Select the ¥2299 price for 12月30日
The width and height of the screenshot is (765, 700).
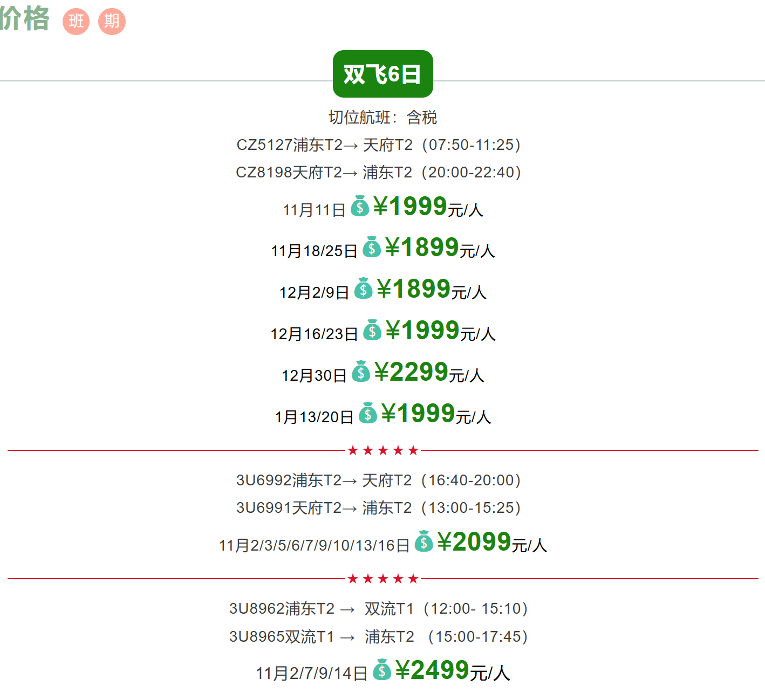[x=411, y=372]
